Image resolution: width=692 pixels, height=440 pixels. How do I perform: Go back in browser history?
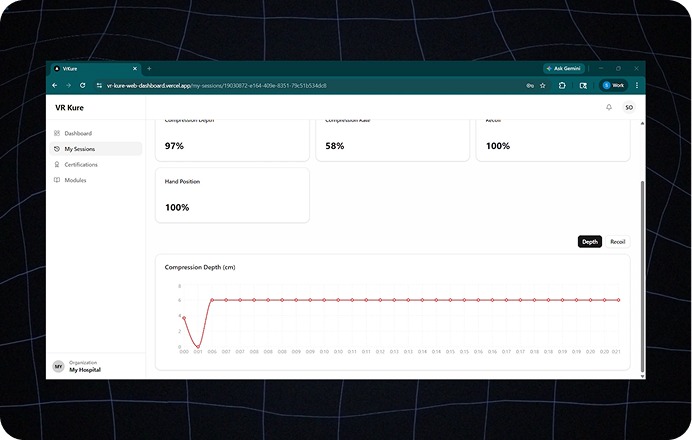pyautogui.click(x=55, y=86)
